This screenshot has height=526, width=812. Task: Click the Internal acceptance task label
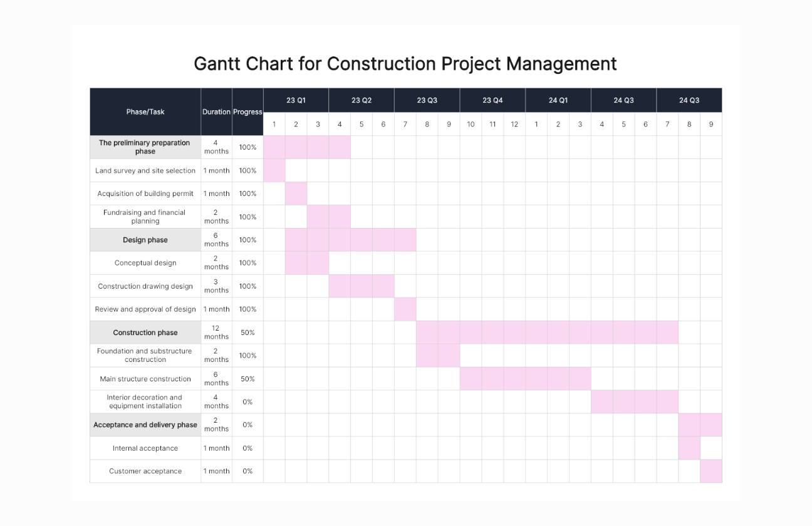145,448
